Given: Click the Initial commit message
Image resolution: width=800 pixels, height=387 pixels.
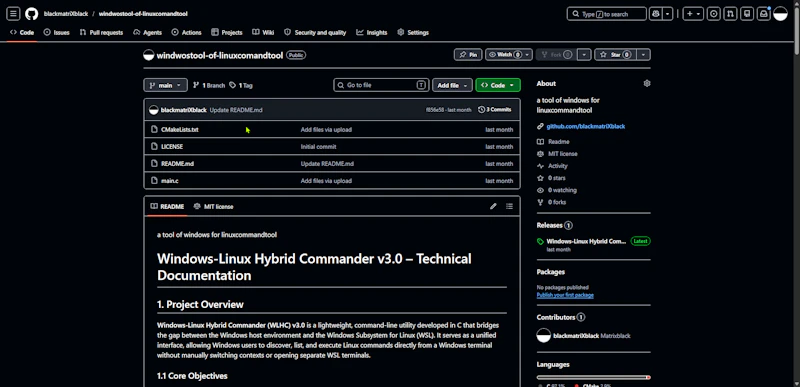Looking at the screenshot, I should 318,147.
